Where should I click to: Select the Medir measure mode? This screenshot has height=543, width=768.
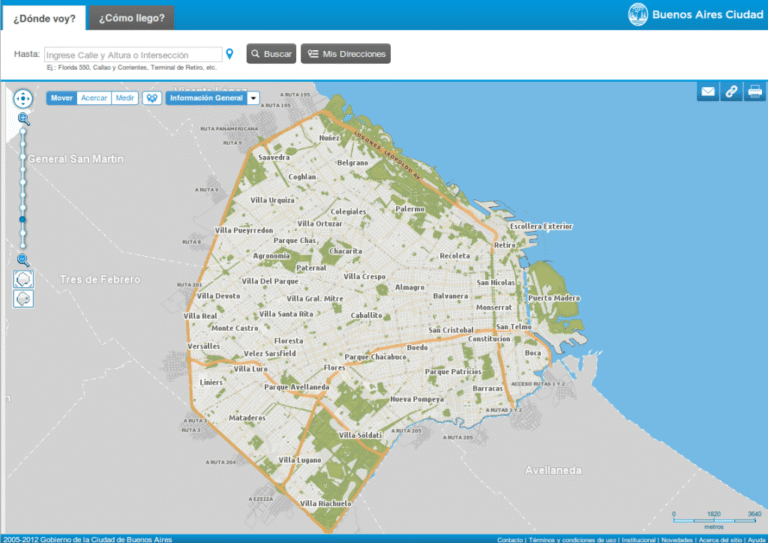[x=124, y=98]
